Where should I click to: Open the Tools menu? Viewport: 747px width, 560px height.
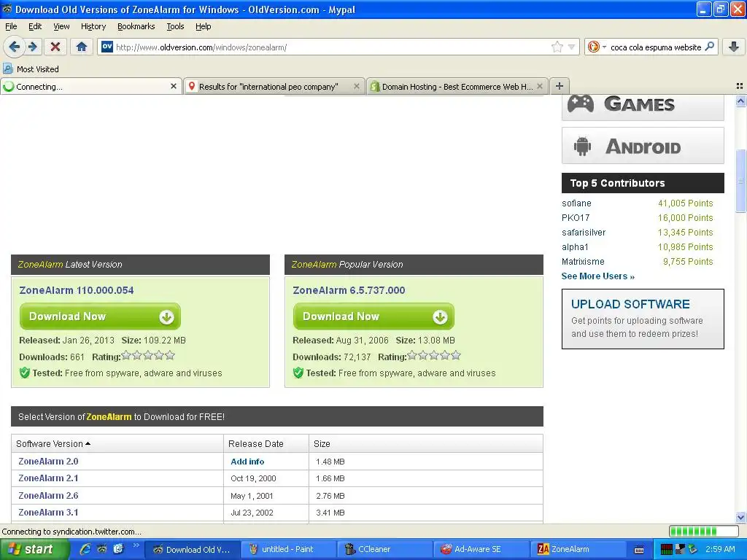point(175,26)
